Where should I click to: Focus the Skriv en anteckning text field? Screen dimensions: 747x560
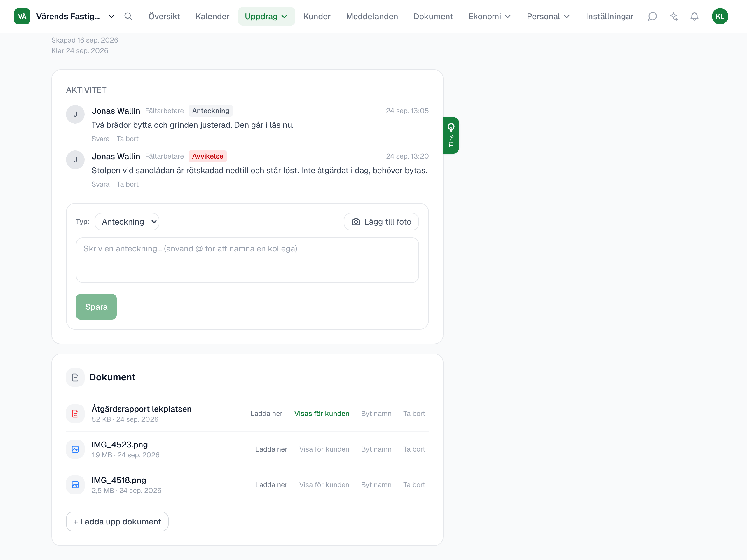247,260
